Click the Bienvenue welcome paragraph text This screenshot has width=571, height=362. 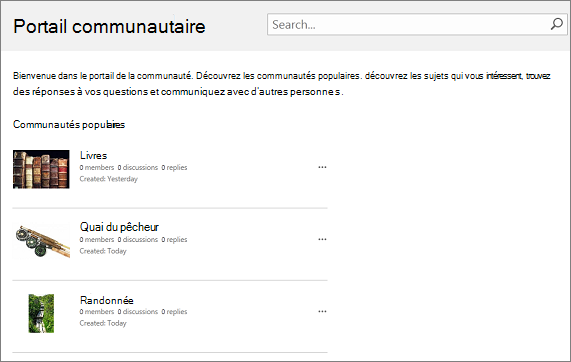click(x=281, y=84)
